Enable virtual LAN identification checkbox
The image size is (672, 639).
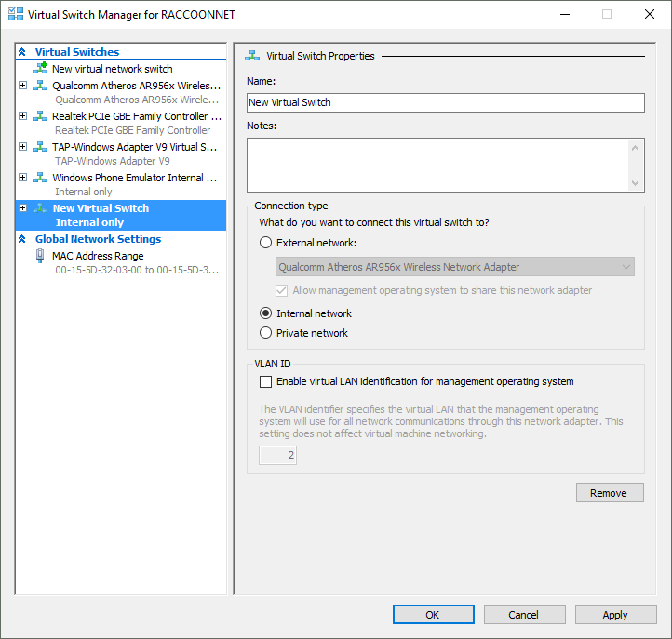point(265,381)
